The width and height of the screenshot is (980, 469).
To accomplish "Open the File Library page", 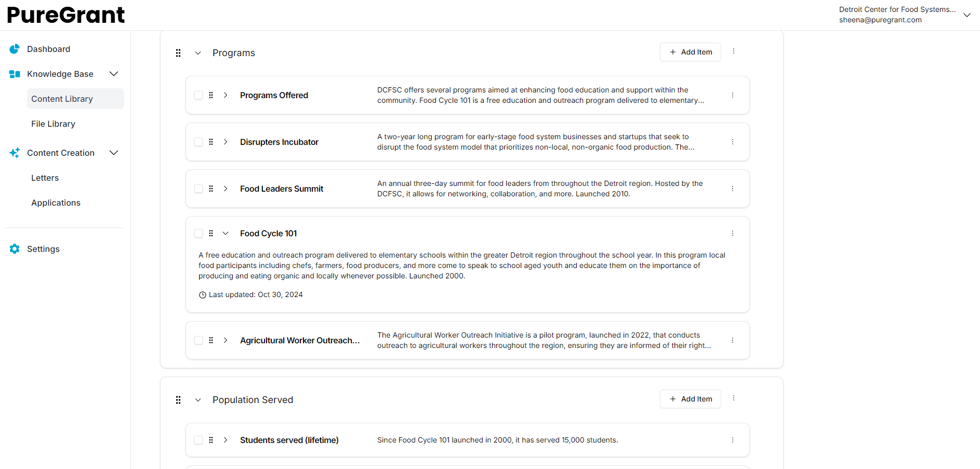I will pyautogui.click(x=53, y=124).
